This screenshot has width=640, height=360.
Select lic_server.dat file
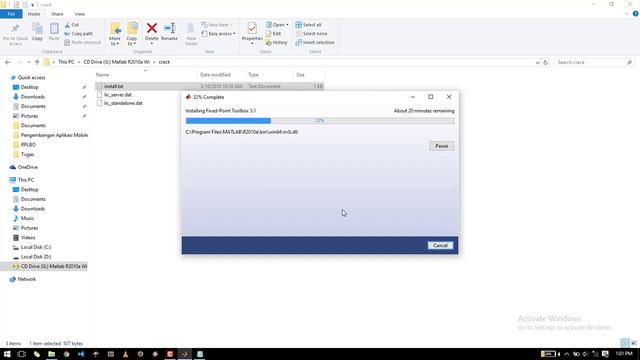pos(118,95)
